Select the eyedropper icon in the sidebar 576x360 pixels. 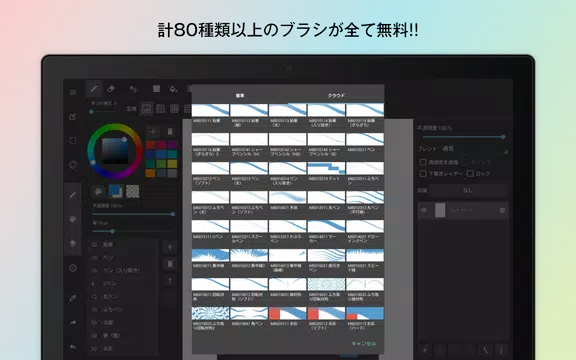(73, 298)
